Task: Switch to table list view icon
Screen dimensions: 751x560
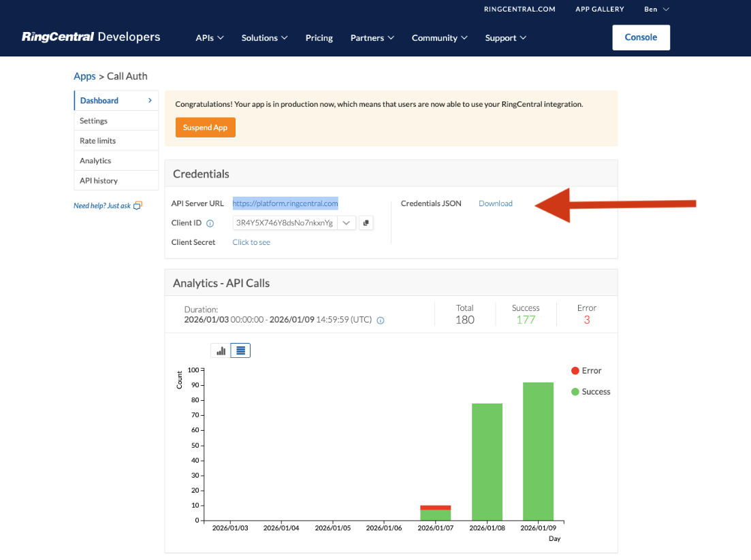Action: pyautogui.click(x=240, y=351)
